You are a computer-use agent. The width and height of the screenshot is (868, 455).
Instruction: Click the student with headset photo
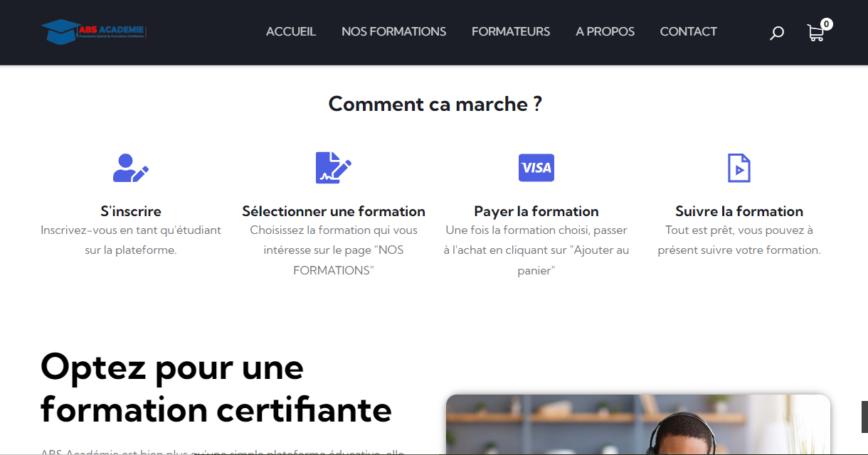[x=638, y=425]
